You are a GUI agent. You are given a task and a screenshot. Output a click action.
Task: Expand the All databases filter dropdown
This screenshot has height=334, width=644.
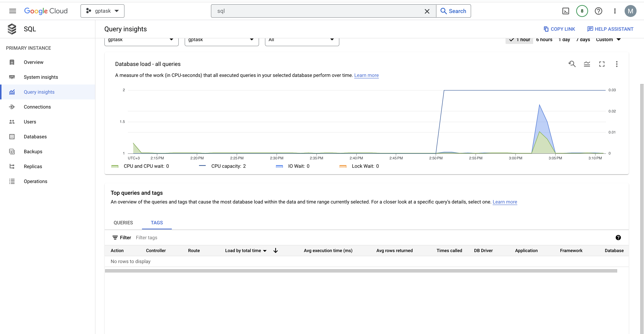(302, 40)
